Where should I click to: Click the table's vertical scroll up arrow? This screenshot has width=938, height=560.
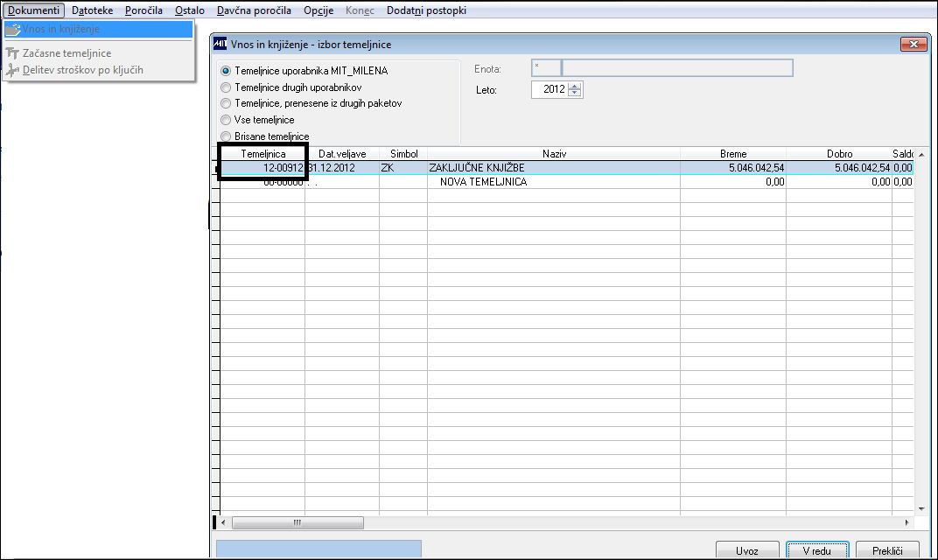tap(921, 154)
